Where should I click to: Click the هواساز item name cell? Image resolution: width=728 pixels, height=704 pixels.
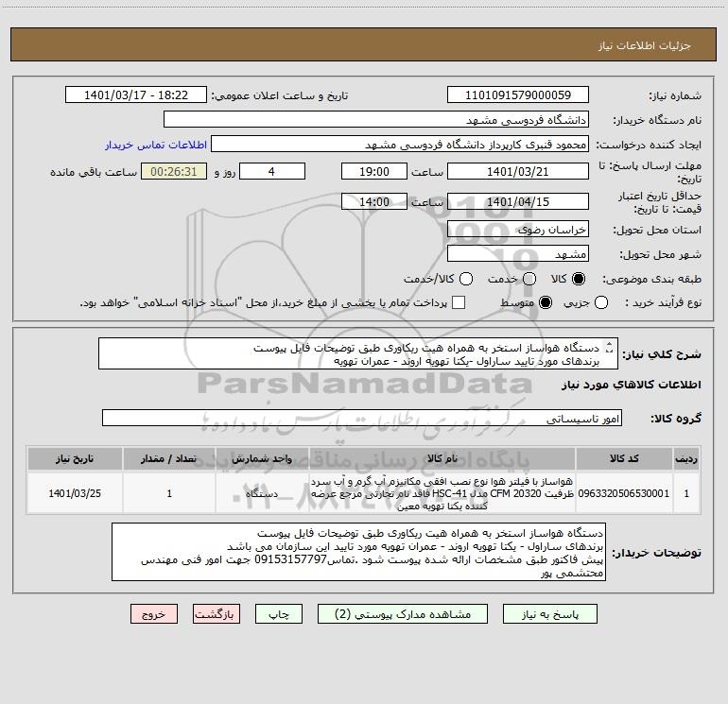[442, 493]
